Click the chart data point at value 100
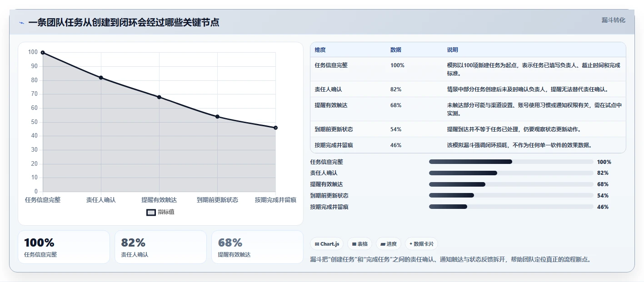Image resolution: width=644 pixels, height=282 pixels. pos(43,53)
